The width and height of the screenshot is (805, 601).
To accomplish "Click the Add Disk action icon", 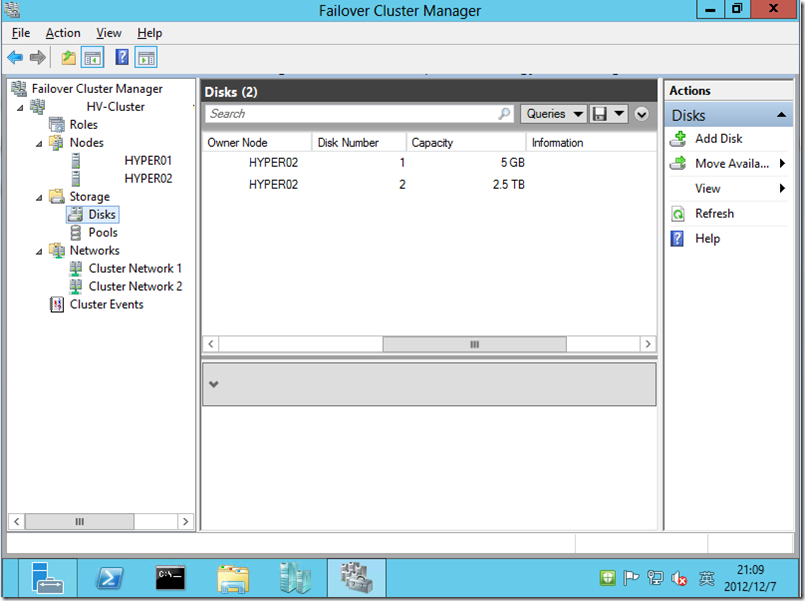I will (678, 139).
